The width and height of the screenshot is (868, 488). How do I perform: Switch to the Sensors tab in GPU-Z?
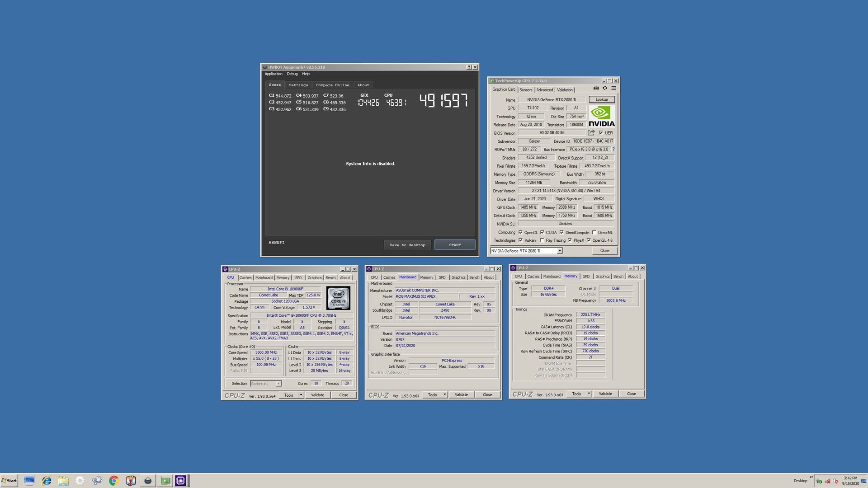coord(526,90)
